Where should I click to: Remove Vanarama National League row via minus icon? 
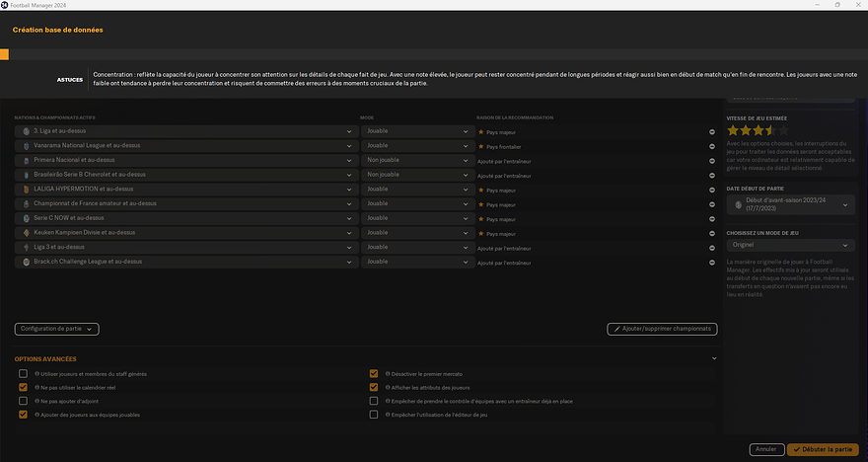(712, 146)
